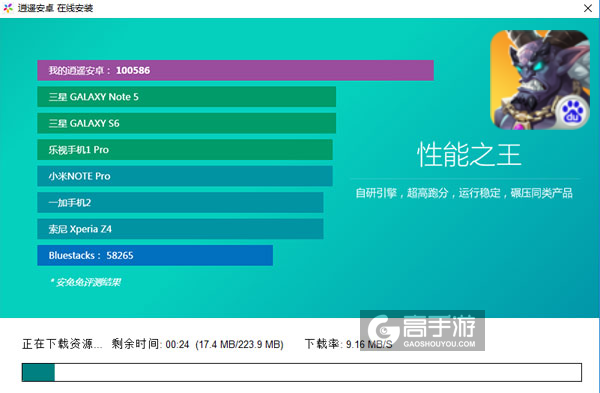This screenshot has height=393, width=600.
Task: Click the 17.4 MB/223.9 MB size text
Action: pos(240,344)
